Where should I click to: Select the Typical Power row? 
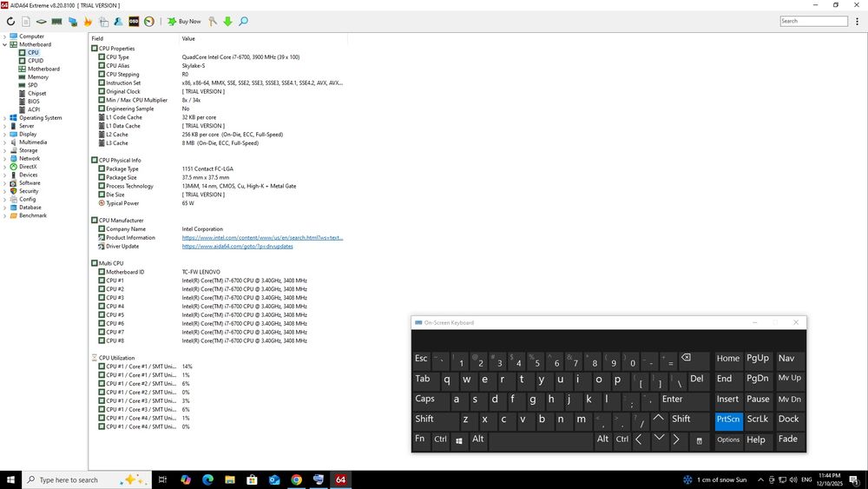pos(219,203)
